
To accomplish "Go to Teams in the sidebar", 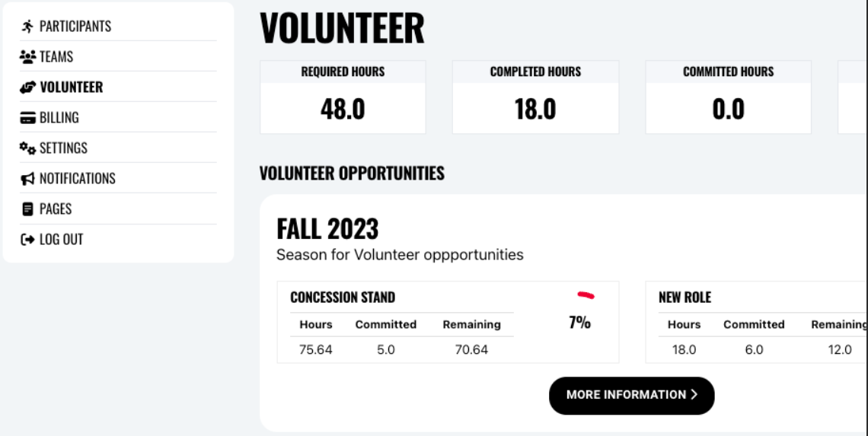I will 56,56.
